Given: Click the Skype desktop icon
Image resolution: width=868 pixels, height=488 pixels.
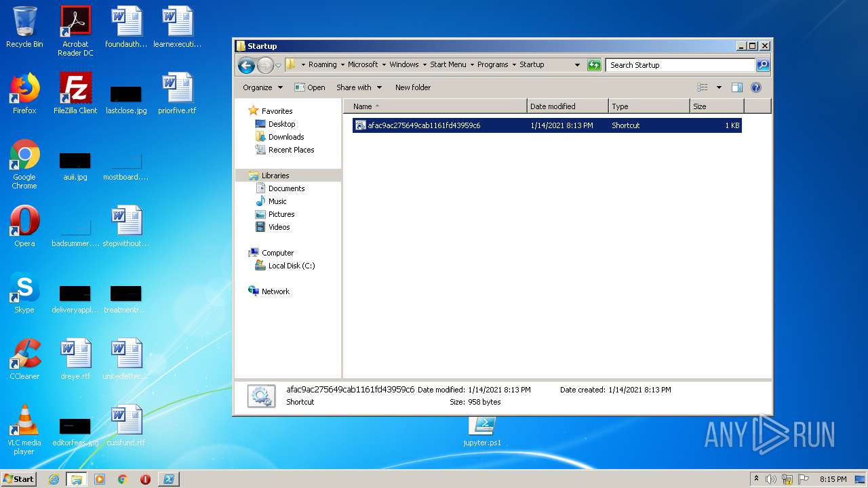Looking at the screenshot, I should coord(24,293).
